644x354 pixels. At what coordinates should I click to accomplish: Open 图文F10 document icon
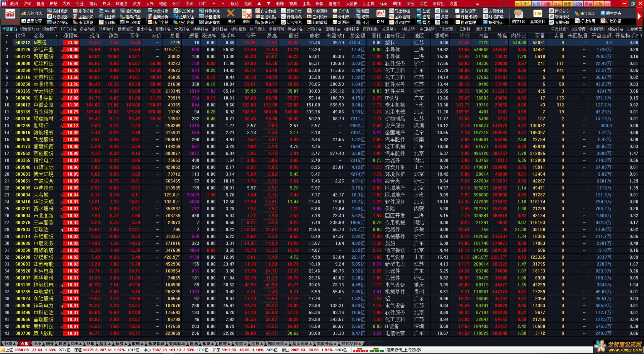[x=518, y=17]
